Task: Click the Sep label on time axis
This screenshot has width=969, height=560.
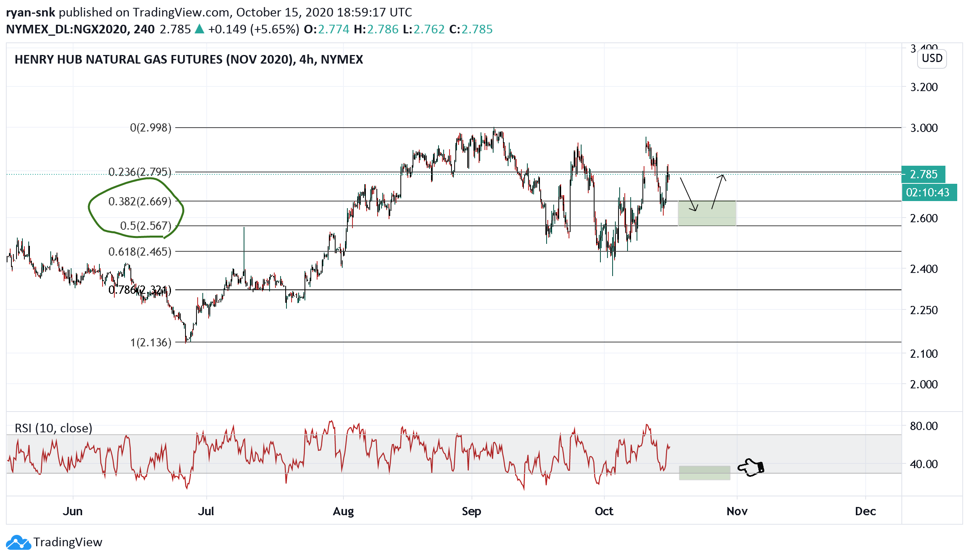Action: (471, 512)
